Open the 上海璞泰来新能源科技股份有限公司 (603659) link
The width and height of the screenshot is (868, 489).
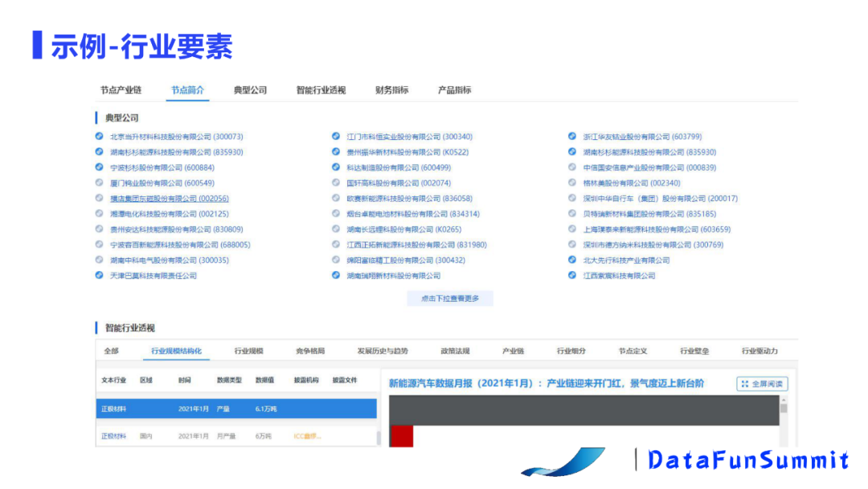click(657, 228)
